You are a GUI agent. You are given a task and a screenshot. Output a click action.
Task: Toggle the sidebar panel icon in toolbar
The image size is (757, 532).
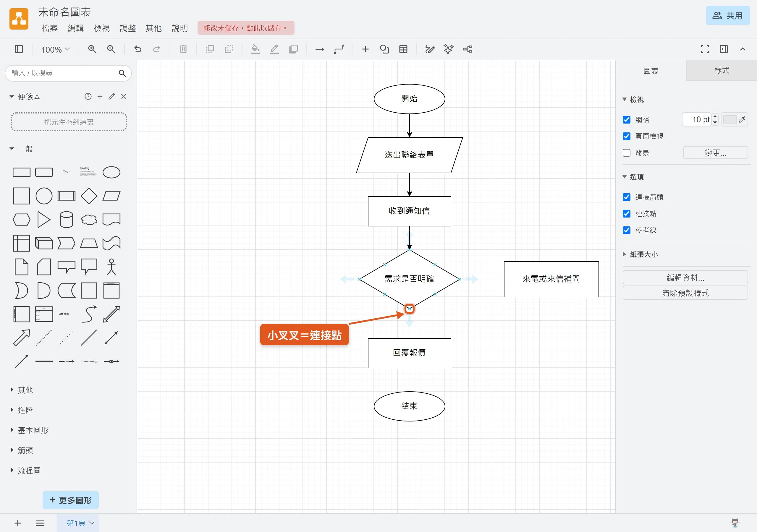19,49
